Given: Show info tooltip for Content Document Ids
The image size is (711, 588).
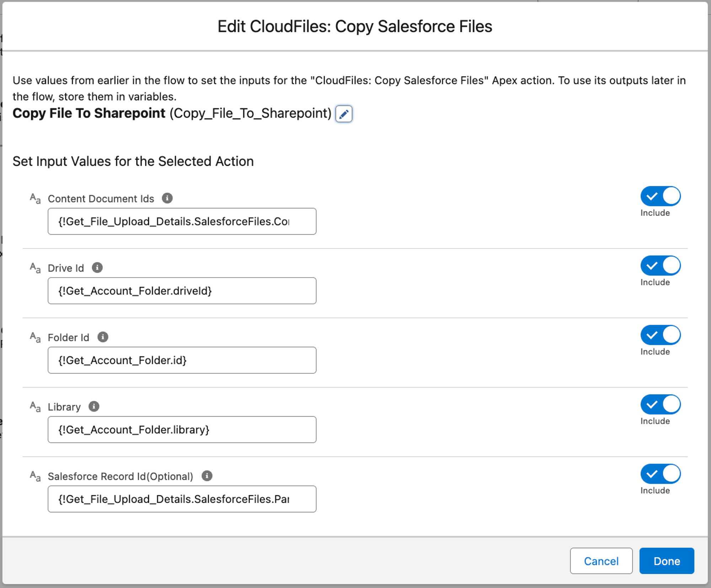Looking at the screenshot, I should (x=167, y=198).
